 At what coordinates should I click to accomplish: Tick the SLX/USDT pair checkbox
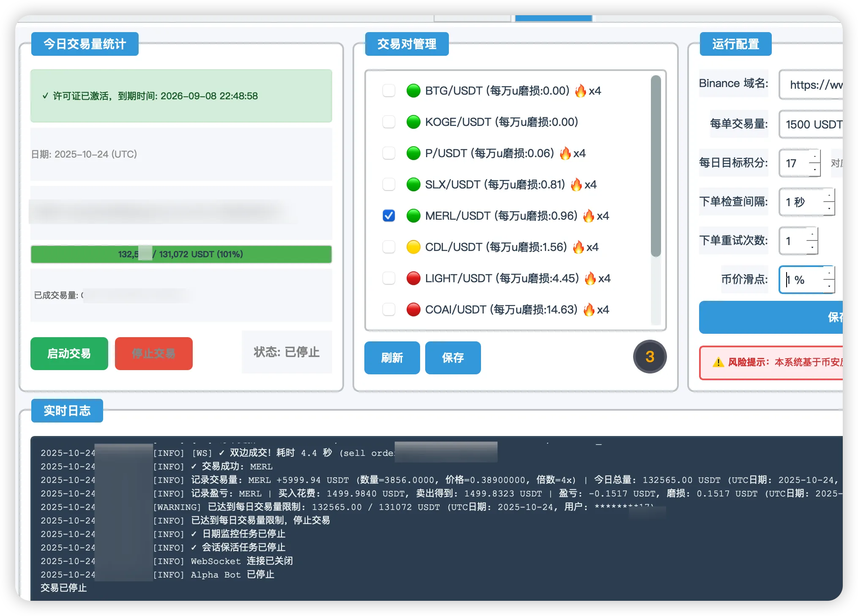(x=389, y=185)
